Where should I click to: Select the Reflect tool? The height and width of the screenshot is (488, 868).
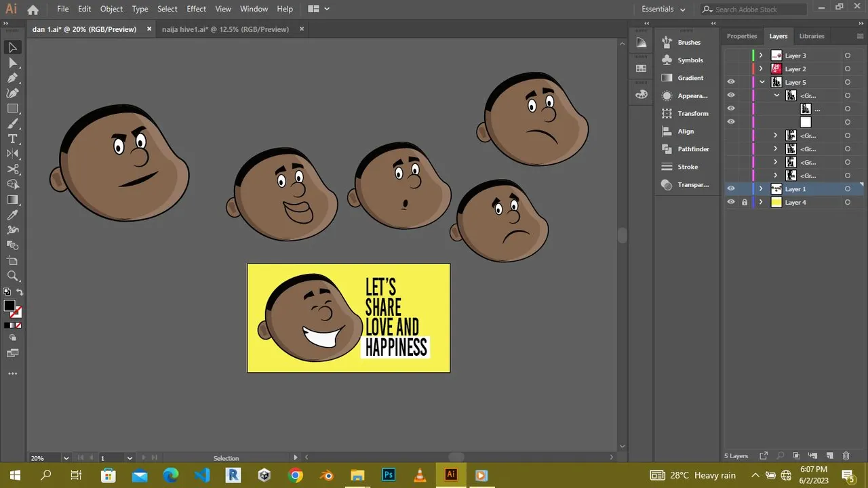[x=13, y=154]
